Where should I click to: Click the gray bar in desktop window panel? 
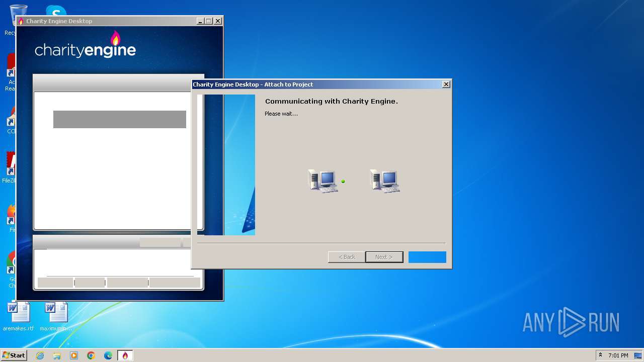pyautogui.click(x=120, y=119)
